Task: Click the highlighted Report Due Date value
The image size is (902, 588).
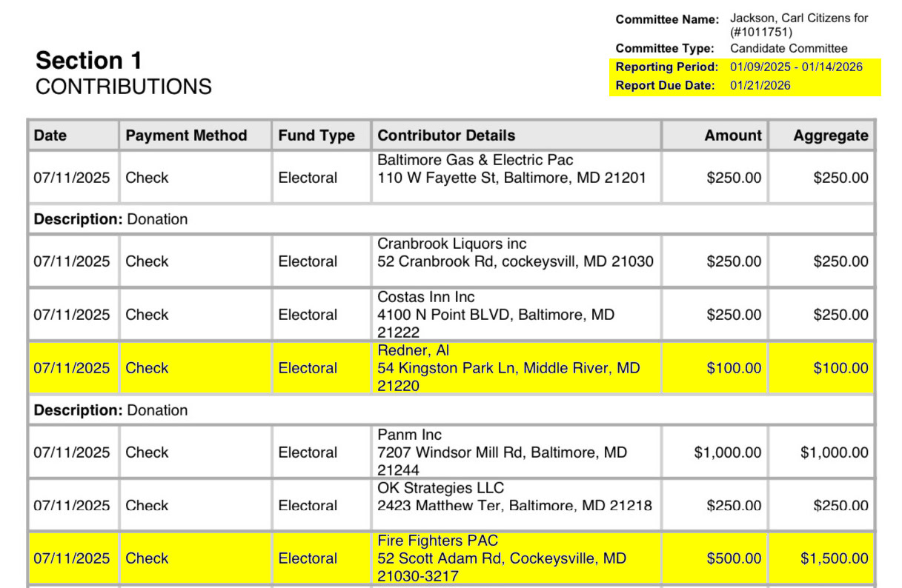Action: 760,85
